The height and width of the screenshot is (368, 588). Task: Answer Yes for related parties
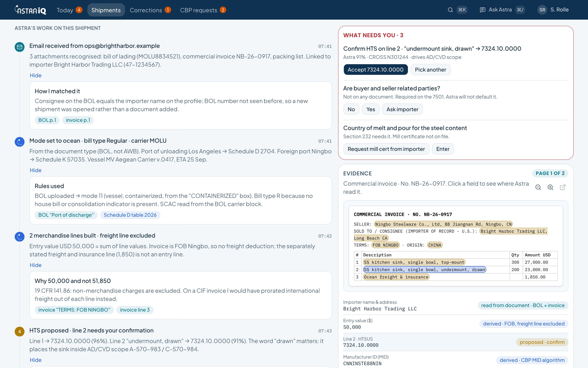click(371, 109)
